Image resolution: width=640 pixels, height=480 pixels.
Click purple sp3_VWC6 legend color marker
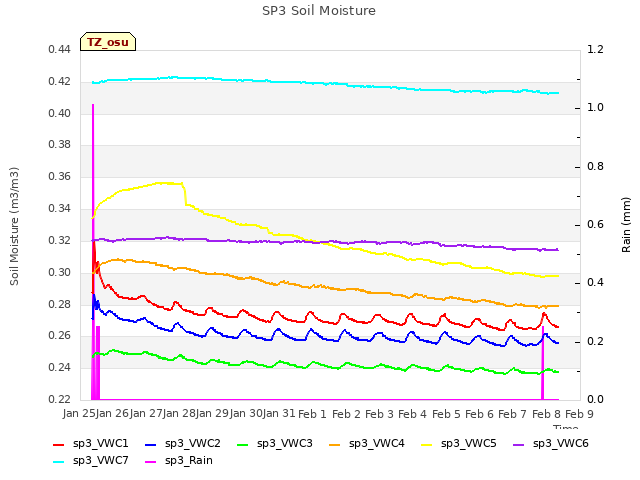click(x=519, y=444)
